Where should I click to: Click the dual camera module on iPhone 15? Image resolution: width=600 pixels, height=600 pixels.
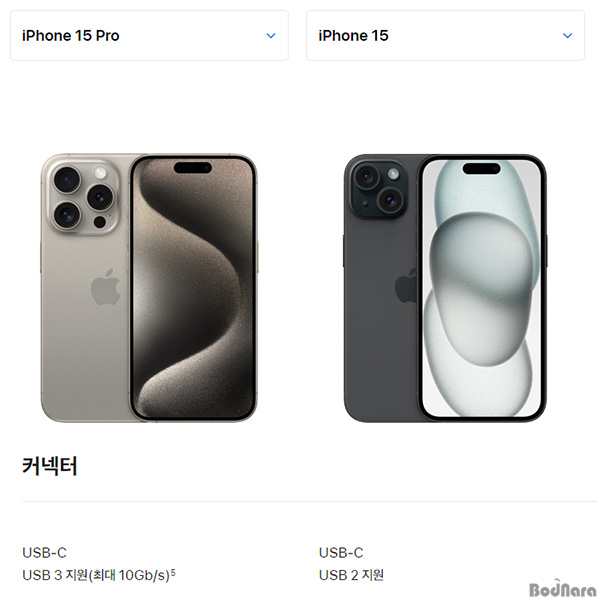click(x=378, y=189)
